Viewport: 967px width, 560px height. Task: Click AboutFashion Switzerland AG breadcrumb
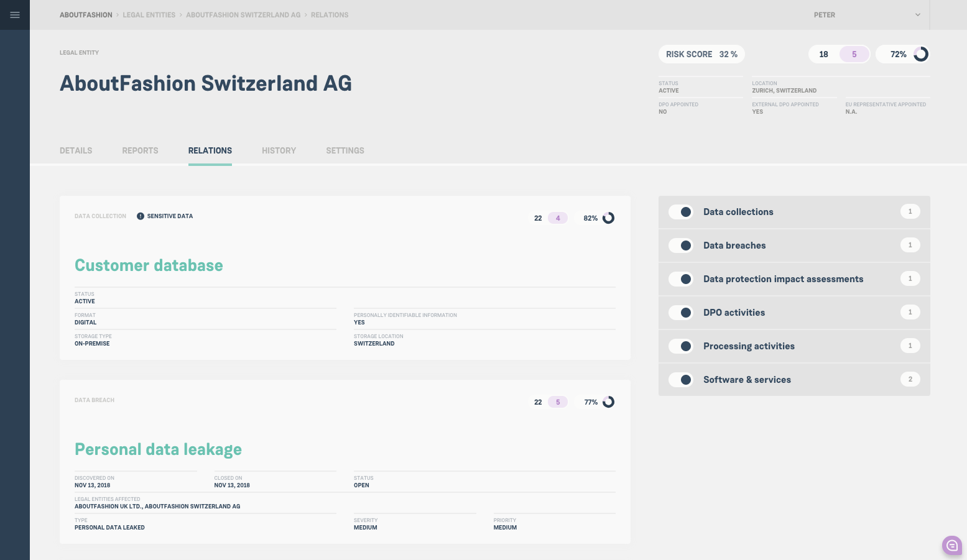coord(243,15)
